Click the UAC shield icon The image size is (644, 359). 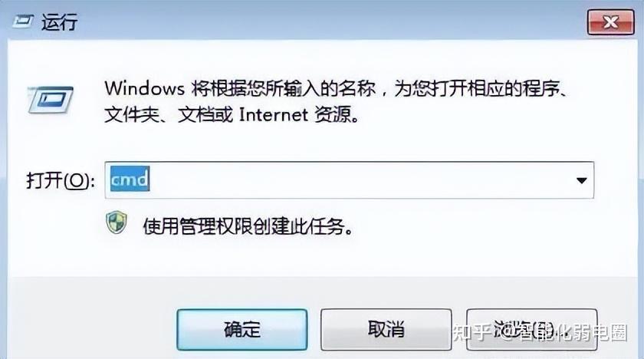pos(117,222)
